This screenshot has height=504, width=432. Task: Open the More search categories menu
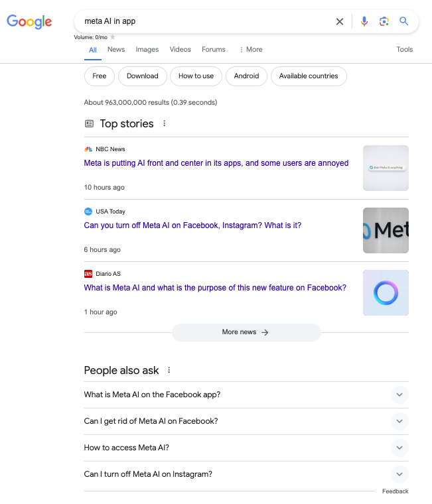[251, 50]
